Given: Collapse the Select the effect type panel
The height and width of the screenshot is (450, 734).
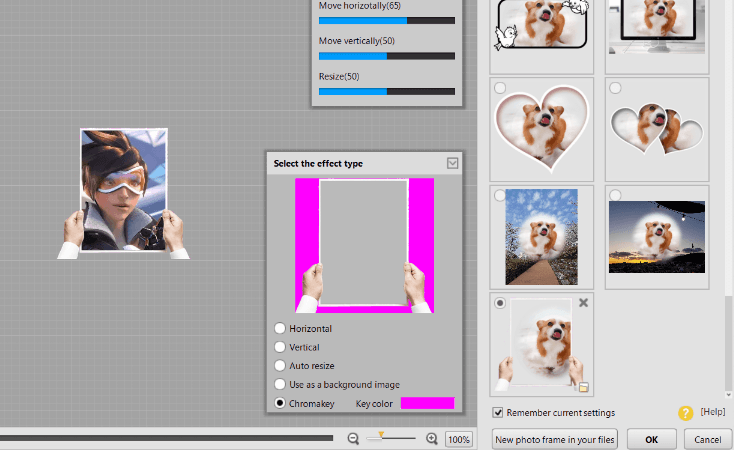Looking at the screenshot, I should [x=452, y=163].
